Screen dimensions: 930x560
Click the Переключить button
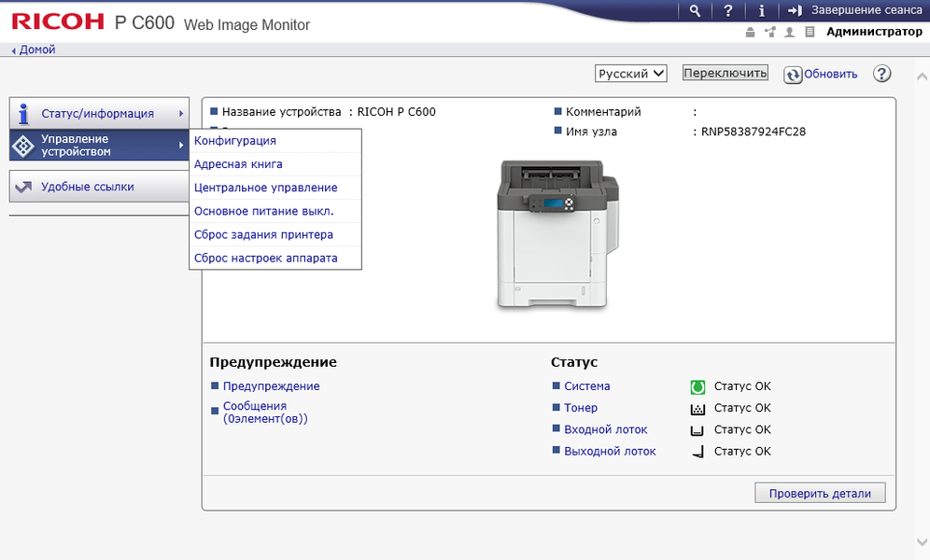coord(725,73)
